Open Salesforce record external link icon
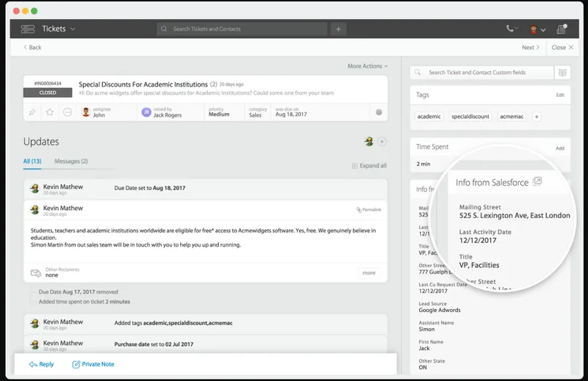The image size is (588, 381). point(537,181)
